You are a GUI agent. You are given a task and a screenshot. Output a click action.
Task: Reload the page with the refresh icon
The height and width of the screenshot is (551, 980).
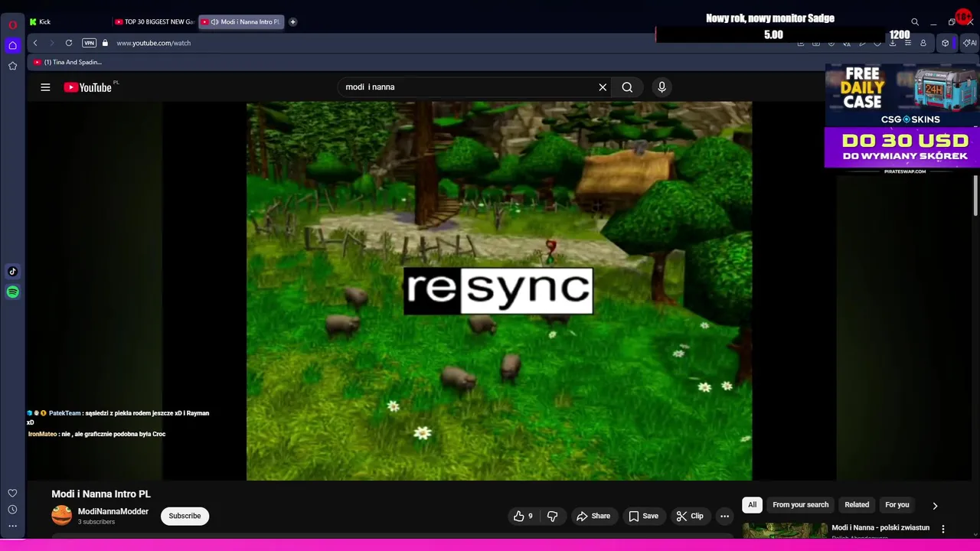[69, 43]
